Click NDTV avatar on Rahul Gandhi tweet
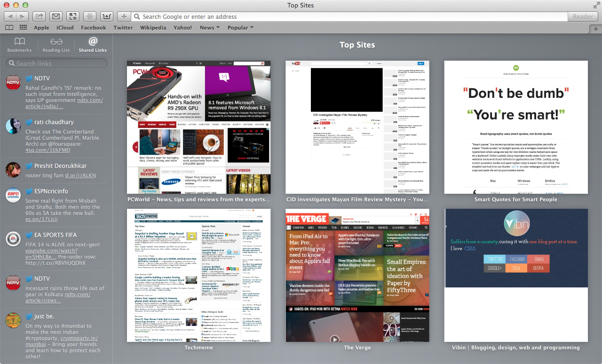 (x=13, y=82)
